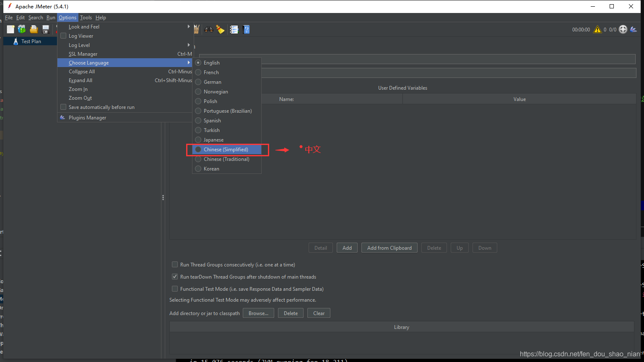This screenshot has height=362, width=644.
Task: Open the Search menu
Action: click(36, 18)
